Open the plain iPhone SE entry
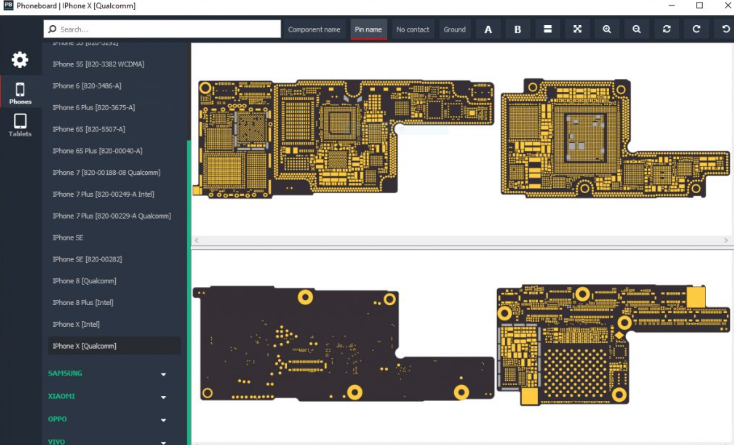 click(68, 238)
